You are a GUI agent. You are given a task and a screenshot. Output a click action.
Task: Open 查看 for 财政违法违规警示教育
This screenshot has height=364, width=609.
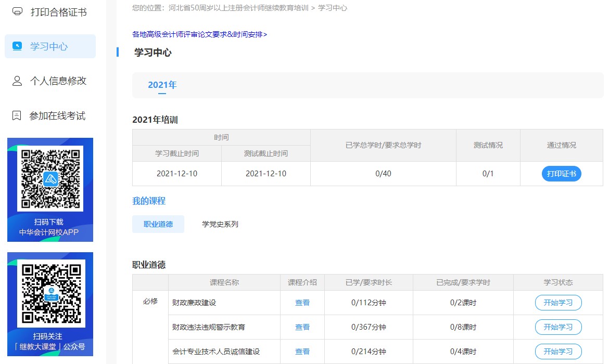coord(302,327)
